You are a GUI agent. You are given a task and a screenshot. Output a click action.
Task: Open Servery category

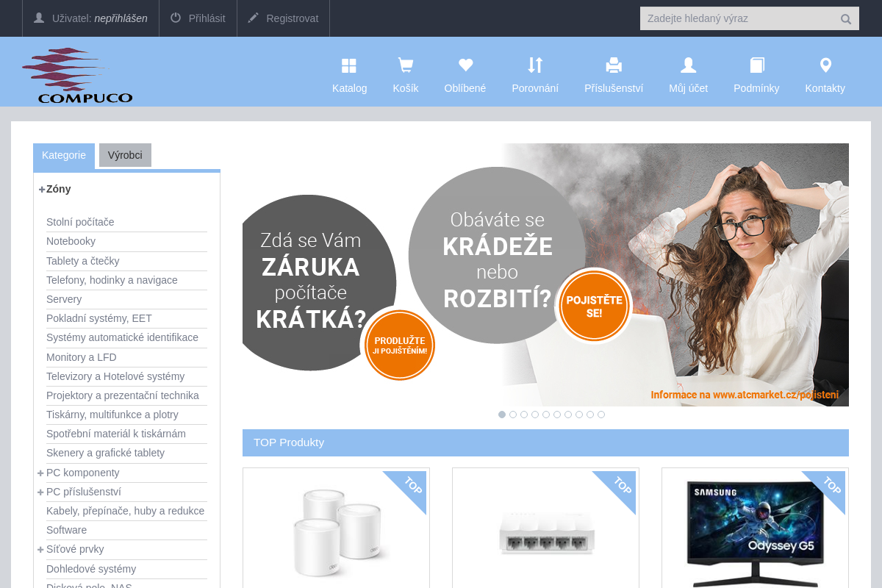point(64,299)
